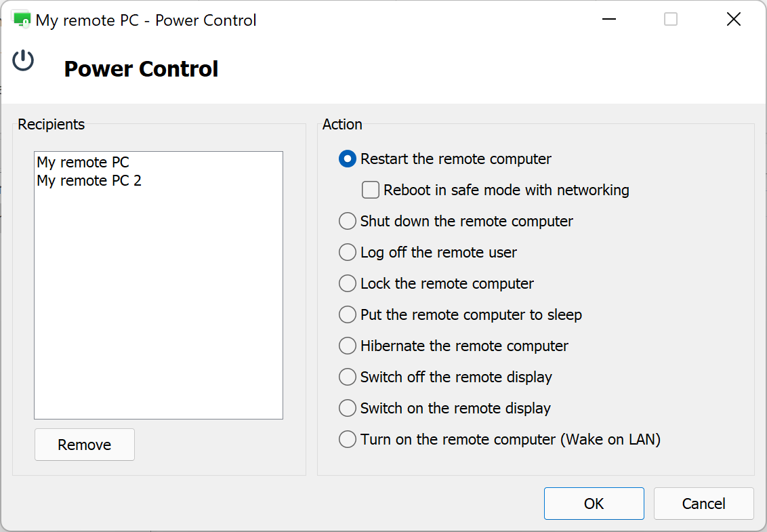The height and width of the screenshot is (532, 767).
Task: Click the app icon in the title bar
Action: pos(22,20)
